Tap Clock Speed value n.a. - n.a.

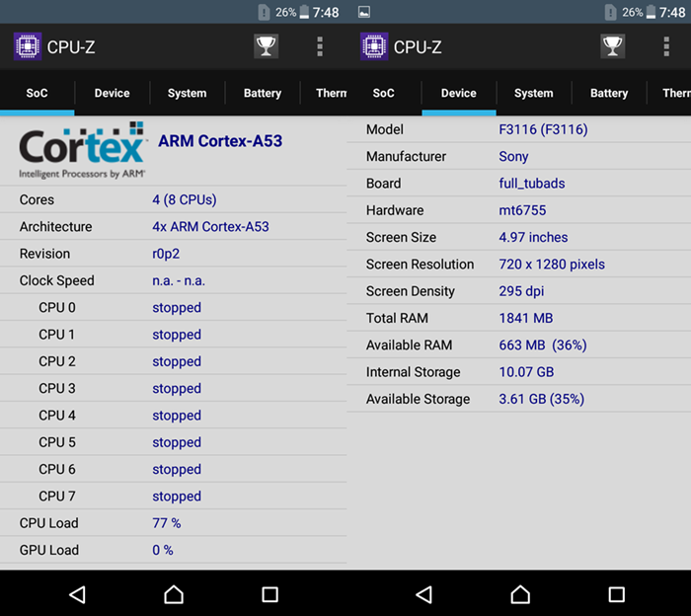(179, 280)
